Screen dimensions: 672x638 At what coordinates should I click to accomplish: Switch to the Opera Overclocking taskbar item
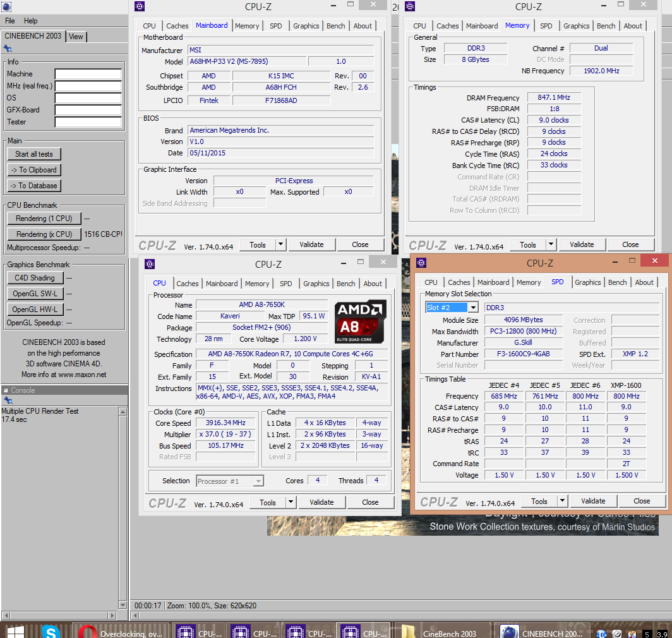(x=121, y=632)
